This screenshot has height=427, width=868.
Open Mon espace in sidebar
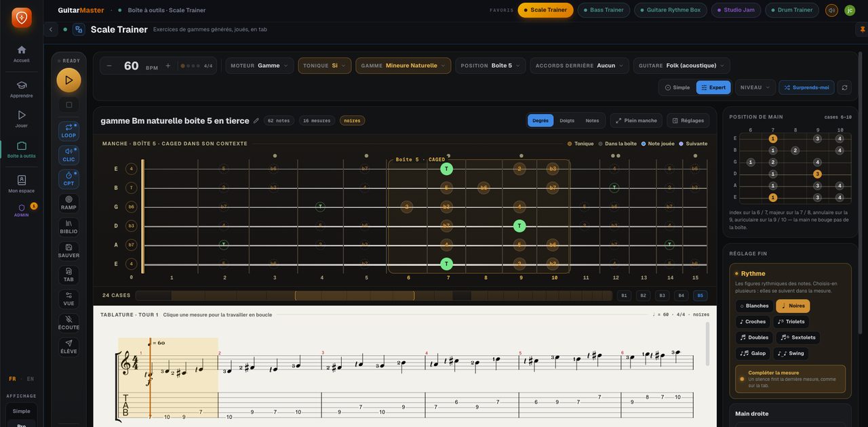pos(22,184)
